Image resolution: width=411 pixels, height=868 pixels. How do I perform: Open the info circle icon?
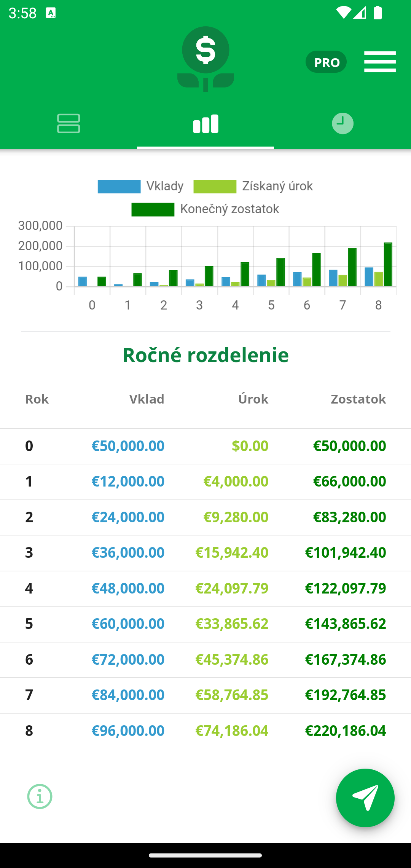[40, 796]
